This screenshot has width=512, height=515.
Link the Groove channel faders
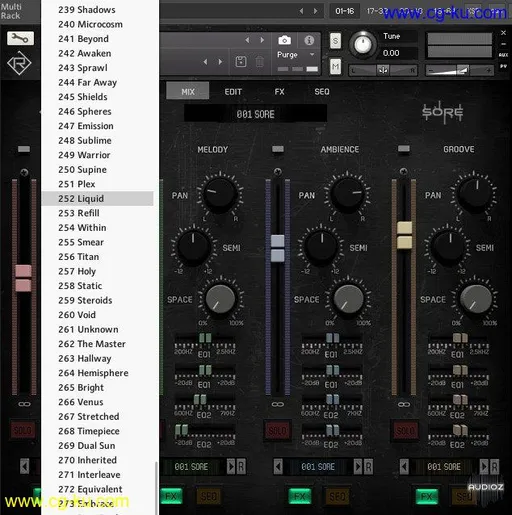(x=404, y=404)
